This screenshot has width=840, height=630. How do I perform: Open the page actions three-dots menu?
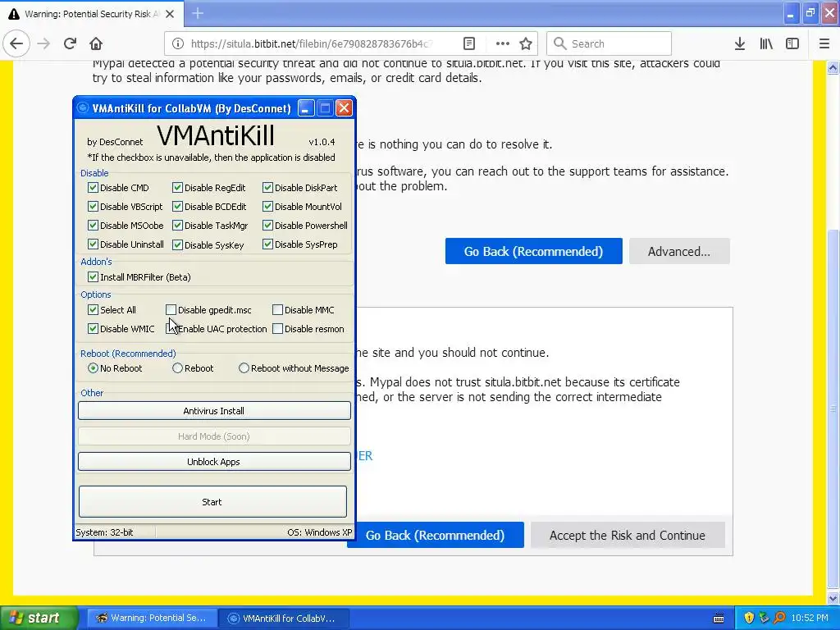[x=502, y=44]
